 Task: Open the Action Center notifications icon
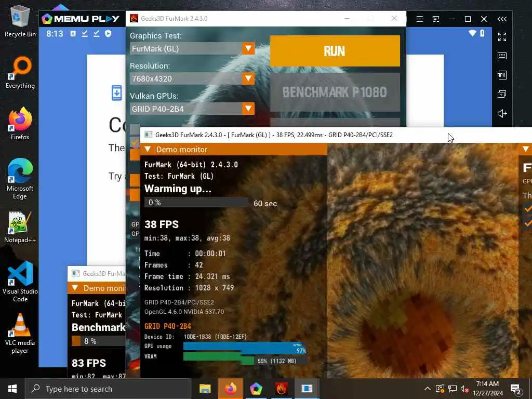pos(516,389)
